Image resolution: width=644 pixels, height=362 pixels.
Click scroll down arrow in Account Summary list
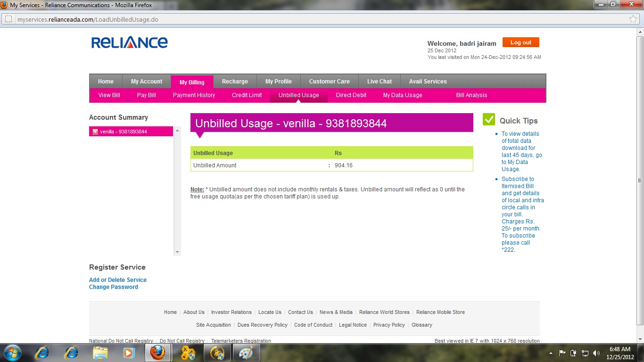coord(177,252)
